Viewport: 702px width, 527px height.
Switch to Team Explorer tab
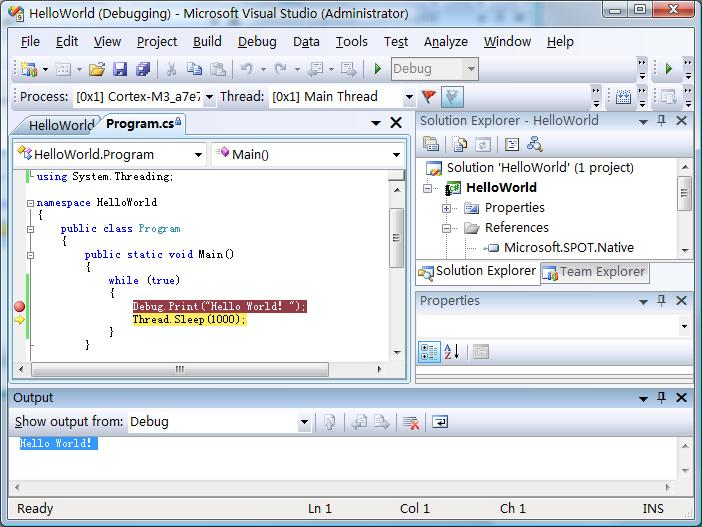pos(595,272)
